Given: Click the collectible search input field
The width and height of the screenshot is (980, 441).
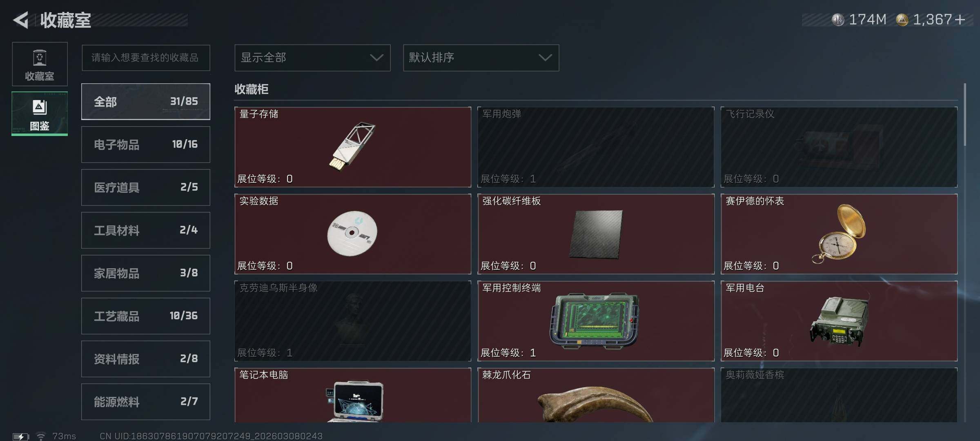Looking at the screenshot, I should tap(146, 58).
